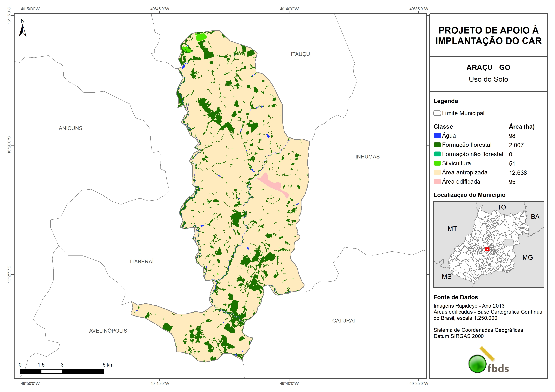Click the north arrow symbol

pos(22,31)
